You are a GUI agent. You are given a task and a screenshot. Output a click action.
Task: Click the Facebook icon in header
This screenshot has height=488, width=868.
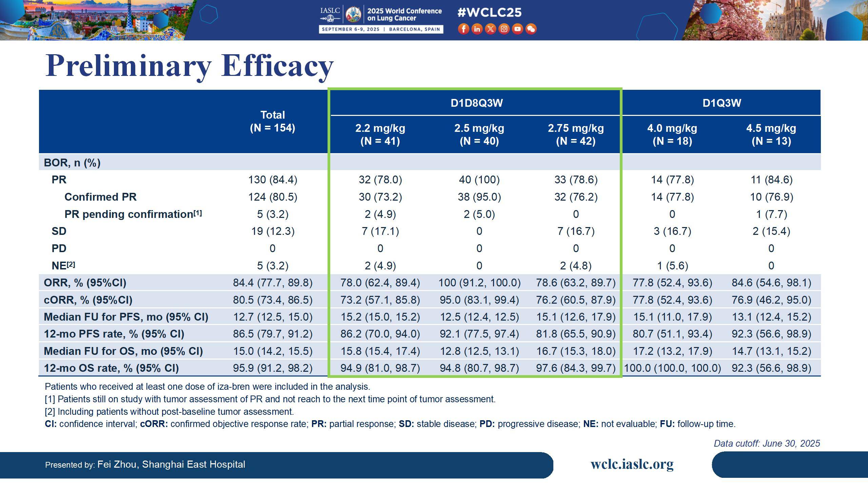tap(463, 29)
